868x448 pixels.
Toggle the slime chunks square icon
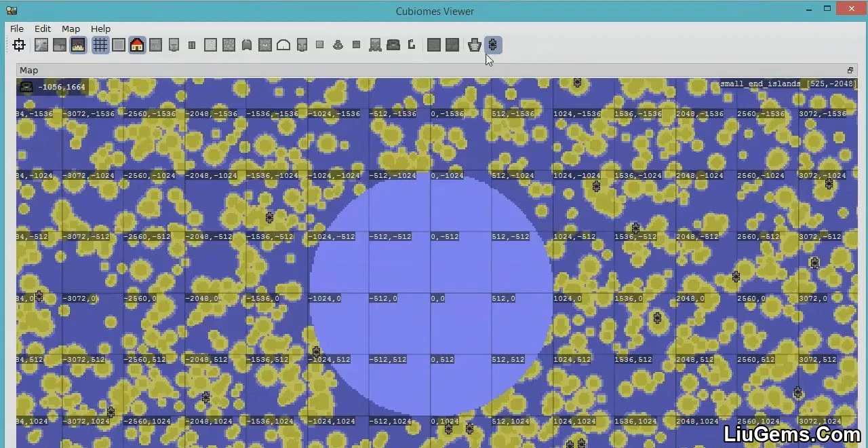click(x=119, y=45)
